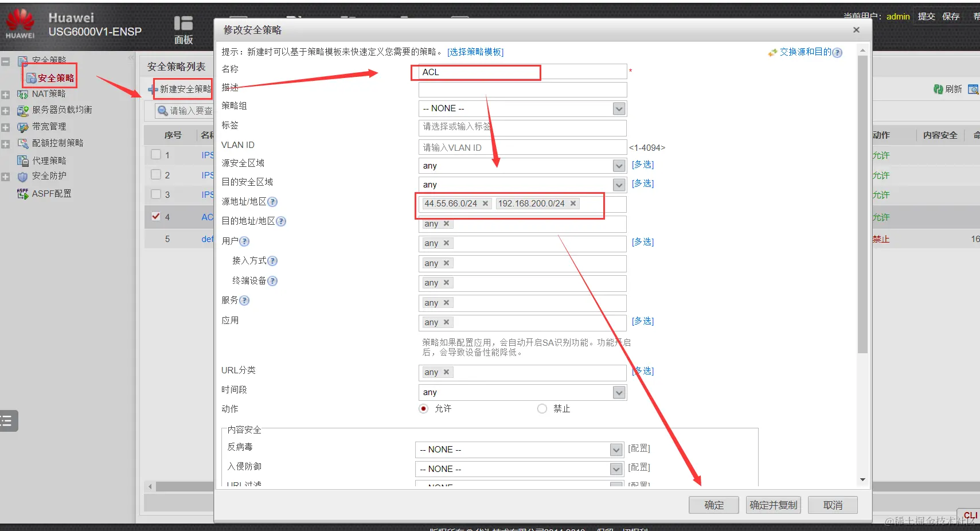Check the row 2 policy checkbox
980x531 pixels.
coord(156,174)
